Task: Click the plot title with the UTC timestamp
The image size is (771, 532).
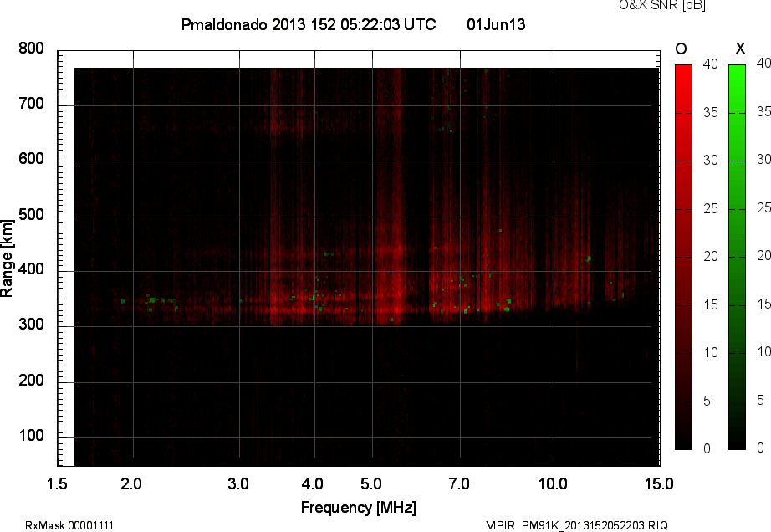Action: coord(308,25)
